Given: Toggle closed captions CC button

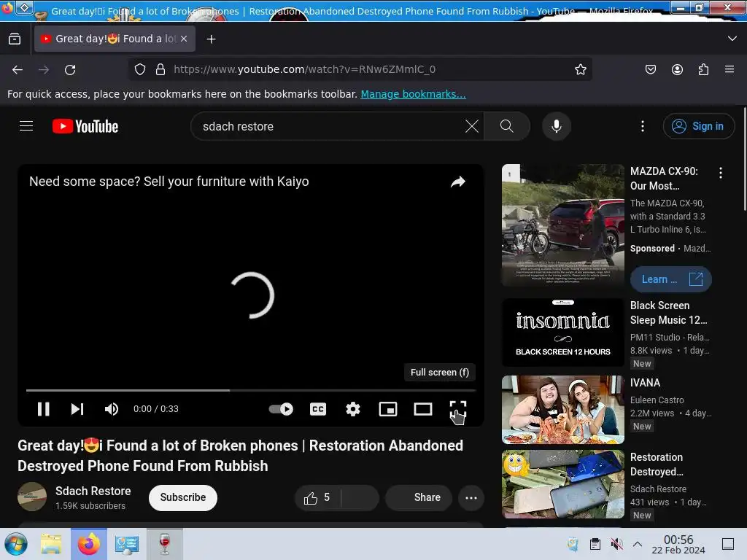Looking at the screenshot, I should [x=318, y=409].
